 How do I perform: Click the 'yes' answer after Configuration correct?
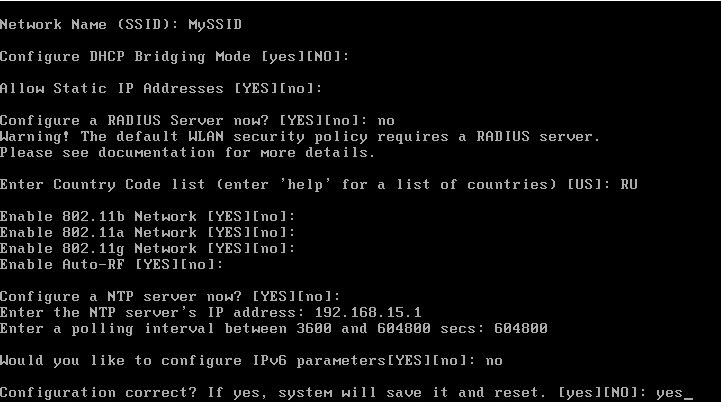click(669, 393)
